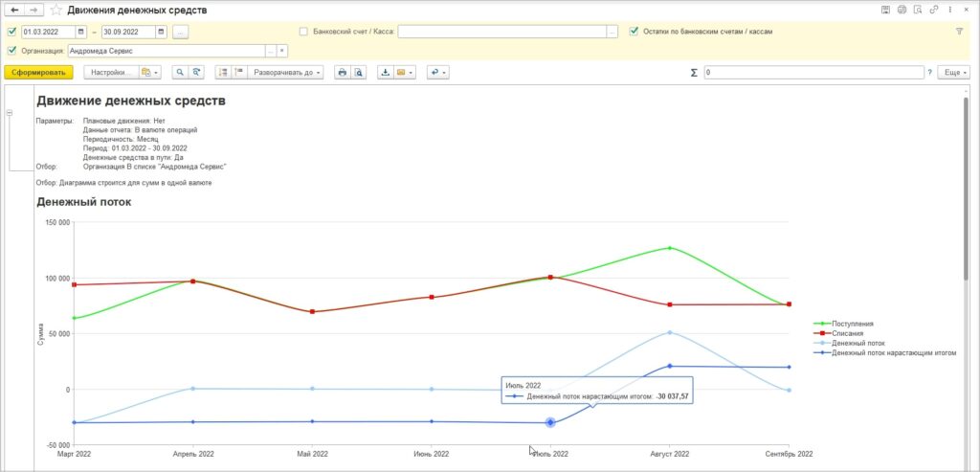Open the send by email dropdown arrow
This screenshot has height=472, width=980.
point(412,73)
